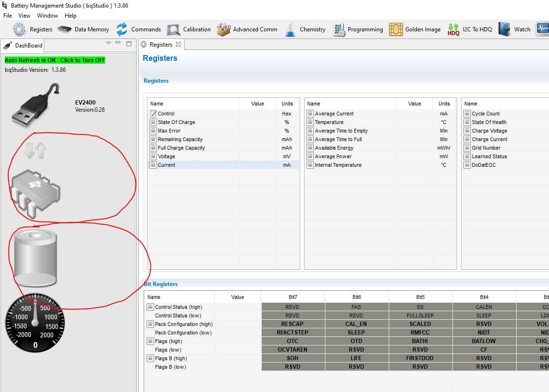Viewport: 549px width, 392px height.
Task: Click lock icon beside Cycle Count
Action: (x=467, y=114)
